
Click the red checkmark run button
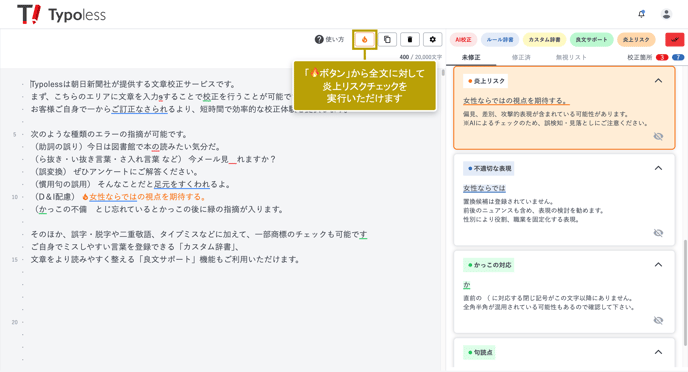[674, 39]
